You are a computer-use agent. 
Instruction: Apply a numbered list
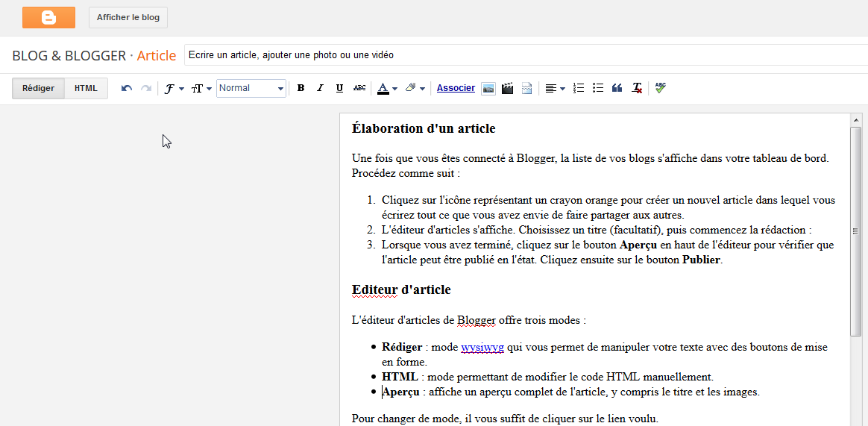pos(579,88)
